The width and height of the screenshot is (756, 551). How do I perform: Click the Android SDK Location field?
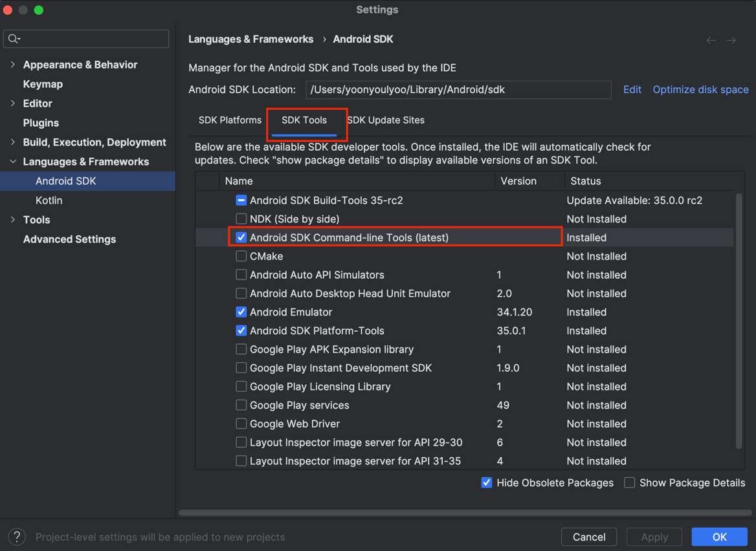[458, 90]
